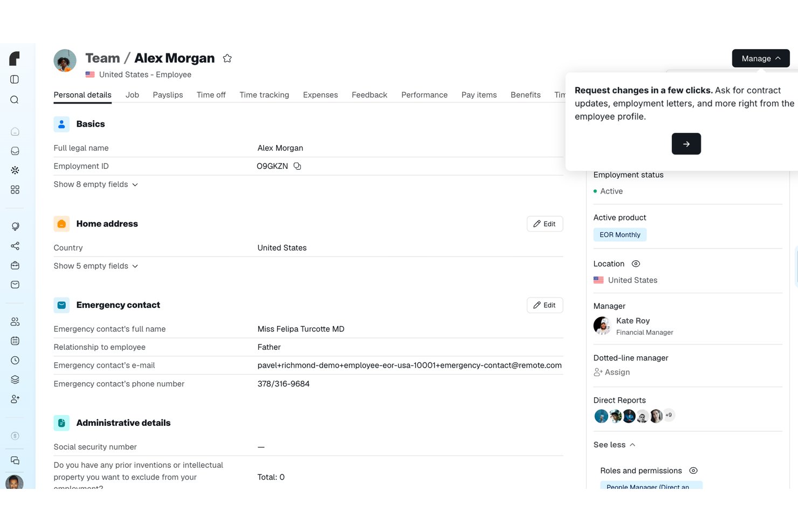Collapse details with See less
Viewport: 798px width, 532px height.
(x=615, y=445)
